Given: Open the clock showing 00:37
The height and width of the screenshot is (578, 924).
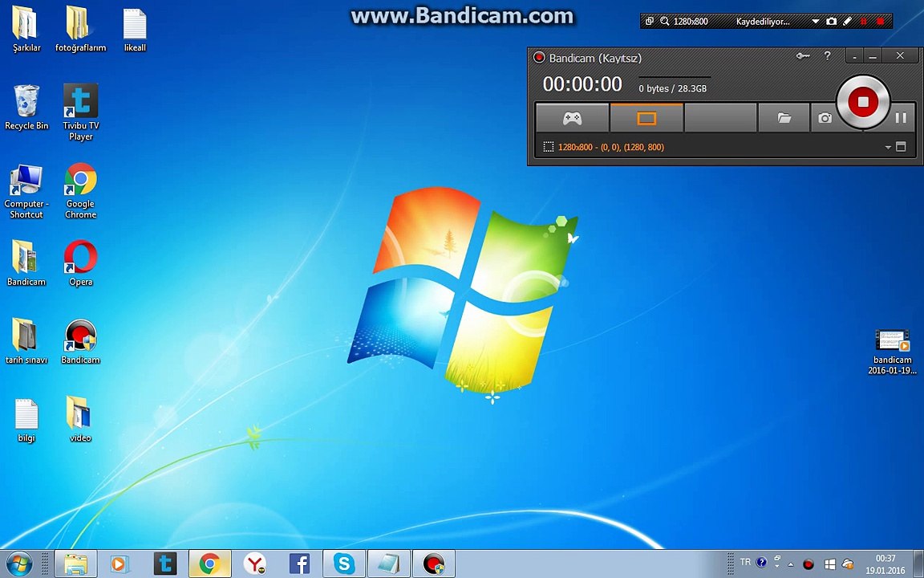Looking at the screenshot, I should coord(885,564).
